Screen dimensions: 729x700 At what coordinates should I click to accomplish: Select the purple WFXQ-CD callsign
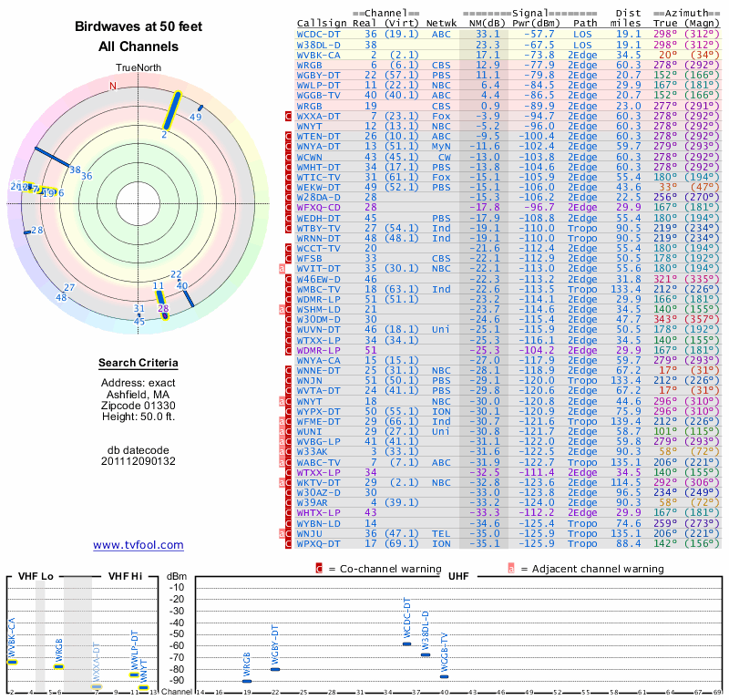(319, 207)
